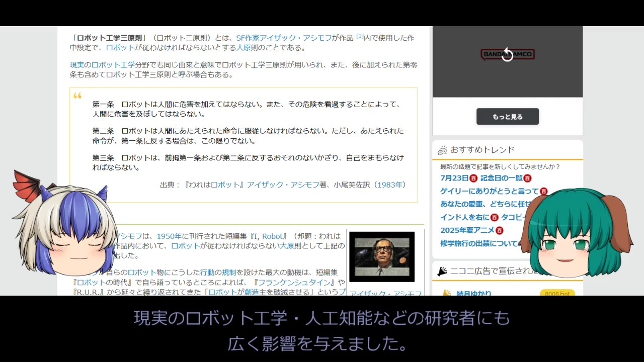This screenshot has height=362, width=644.
Task: Click the red badge icon after 2025年夏アニメ
Action: coord(499,230)
